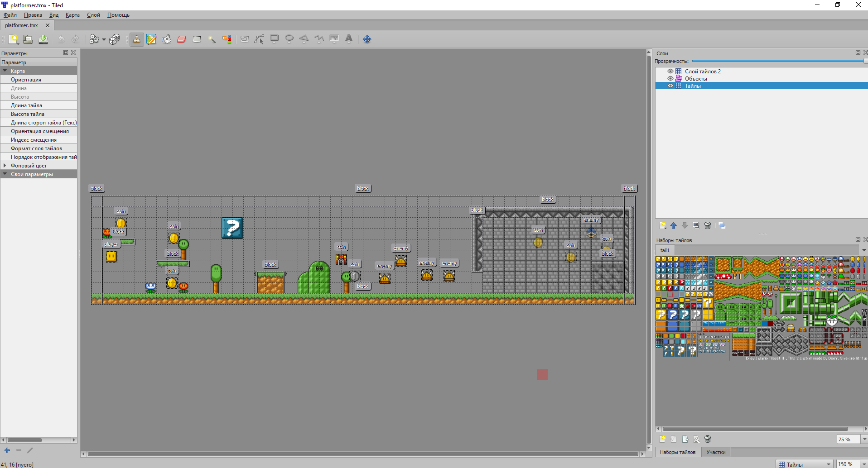Save the map with the download-arrow icon
Screen dimensions: 868x468
[43, 39]
